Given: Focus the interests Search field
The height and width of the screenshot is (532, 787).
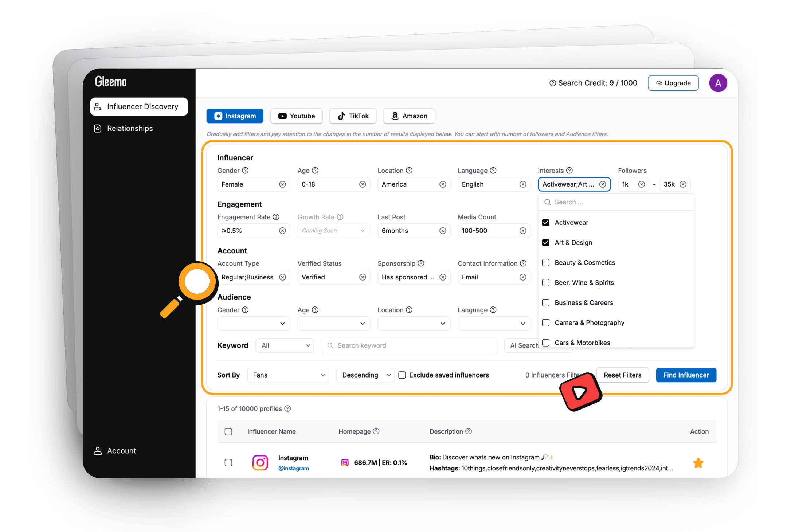Looking at the screenshot, I should 616,202.
